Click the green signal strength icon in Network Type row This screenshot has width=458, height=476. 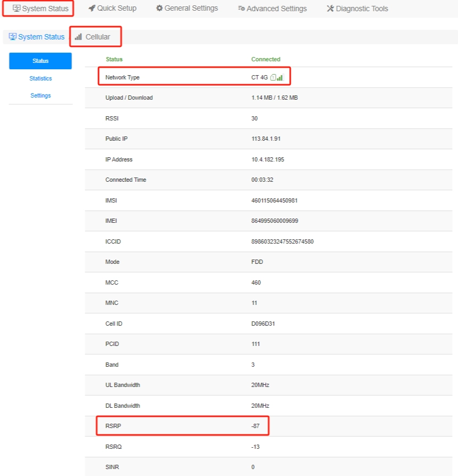[280, 78]
